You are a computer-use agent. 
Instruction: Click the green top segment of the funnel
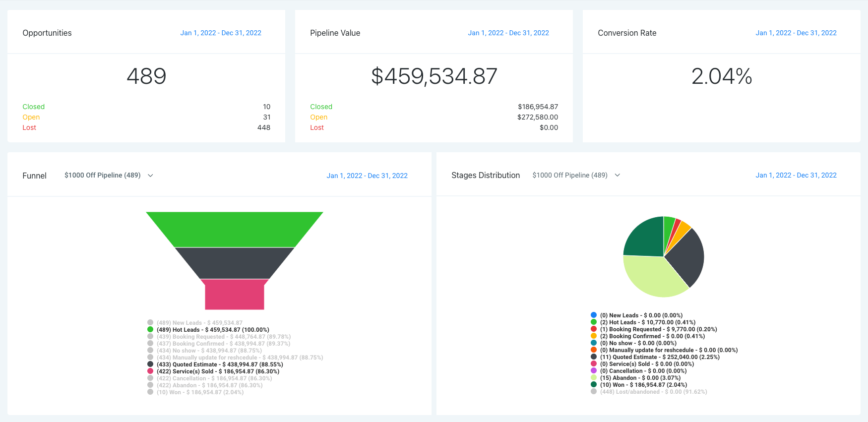235,229
